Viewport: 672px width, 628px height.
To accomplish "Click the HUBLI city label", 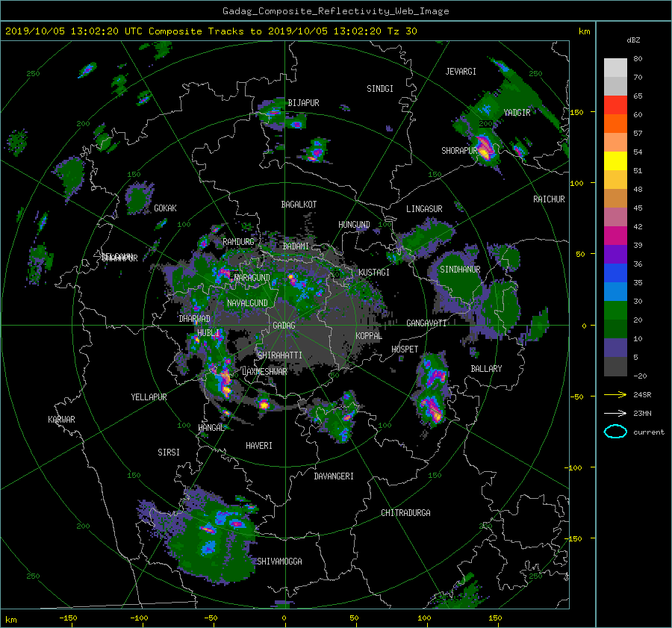I will click(208, 333).
